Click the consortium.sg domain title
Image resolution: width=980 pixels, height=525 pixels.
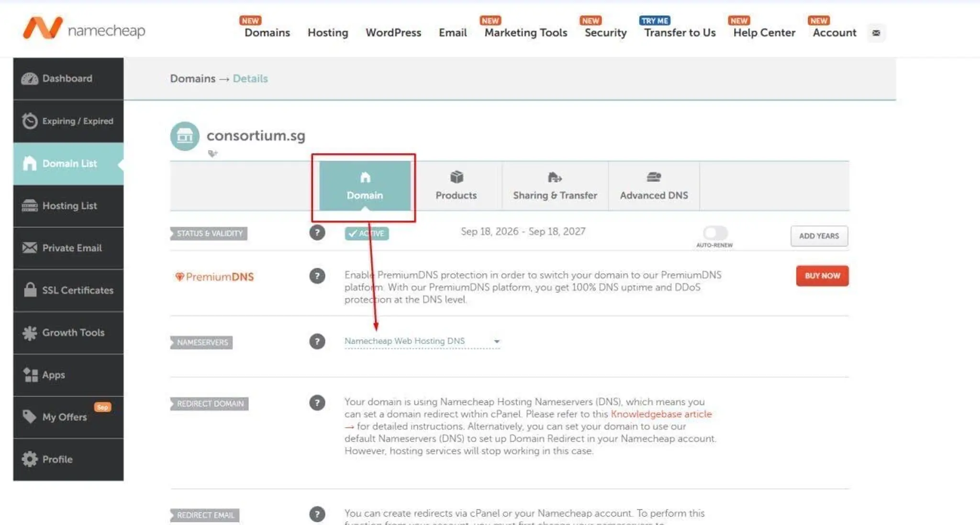tap(256, 135)
